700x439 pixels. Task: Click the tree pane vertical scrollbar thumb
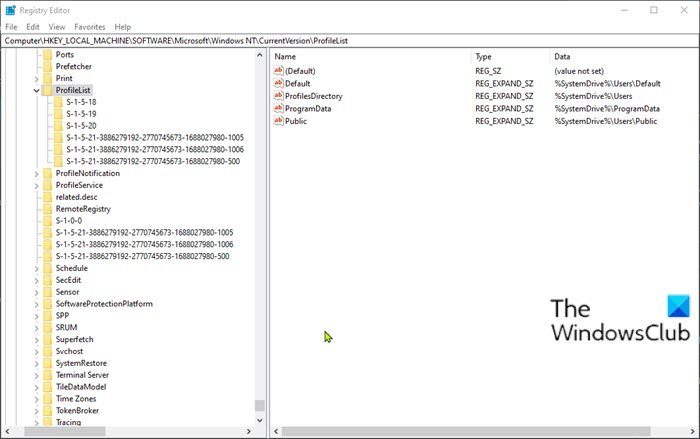(x=260, y=405)
